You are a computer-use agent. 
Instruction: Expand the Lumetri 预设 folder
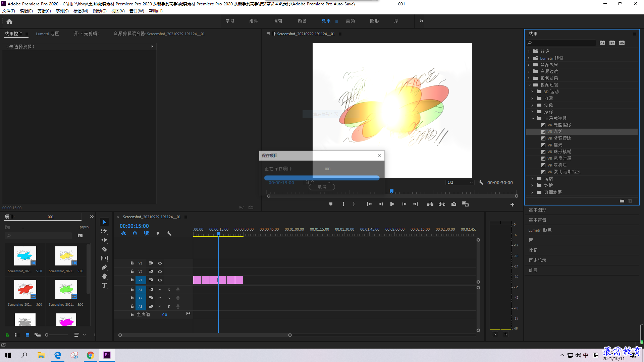(529, 58)
